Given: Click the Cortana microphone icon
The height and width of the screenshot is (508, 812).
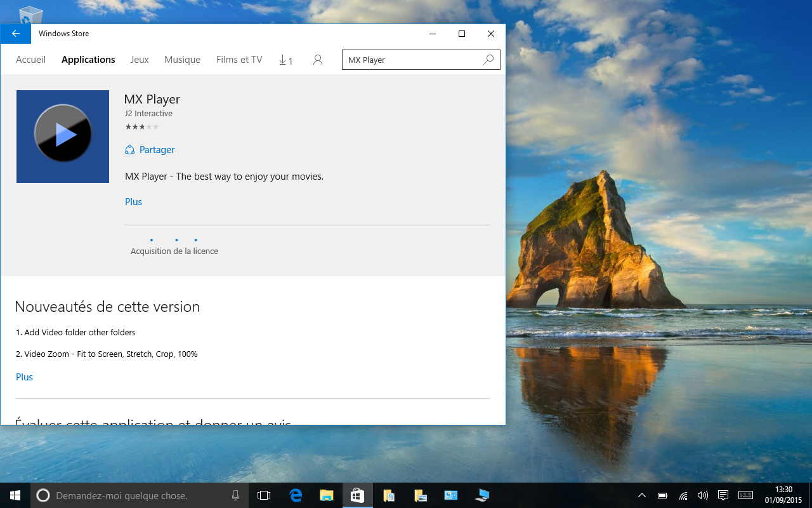Looking at the screenshot, I should [x=235, y=495].
